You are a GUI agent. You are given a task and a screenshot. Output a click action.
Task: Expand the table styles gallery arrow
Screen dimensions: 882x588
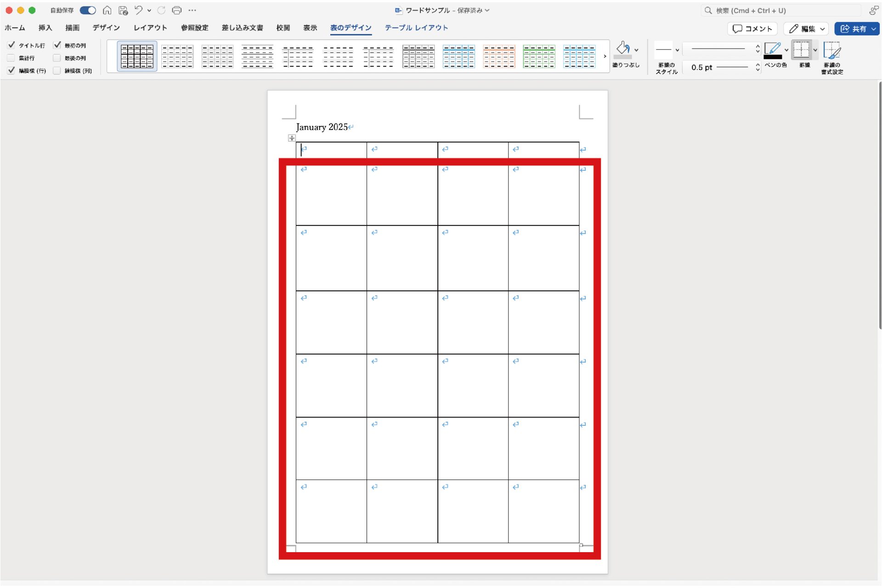point(605,56)
